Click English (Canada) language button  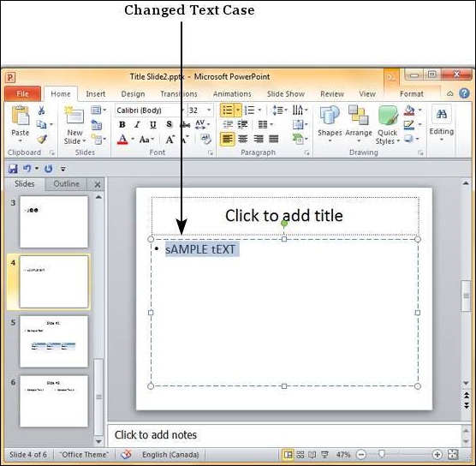click(x=170, y=455)
